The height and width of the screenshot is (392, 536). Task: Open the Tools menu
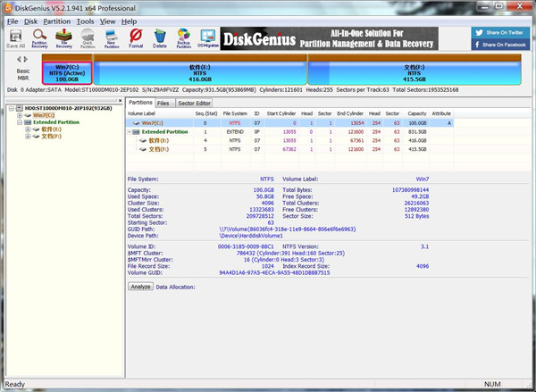pyautogui.click(x=85, y=21)
